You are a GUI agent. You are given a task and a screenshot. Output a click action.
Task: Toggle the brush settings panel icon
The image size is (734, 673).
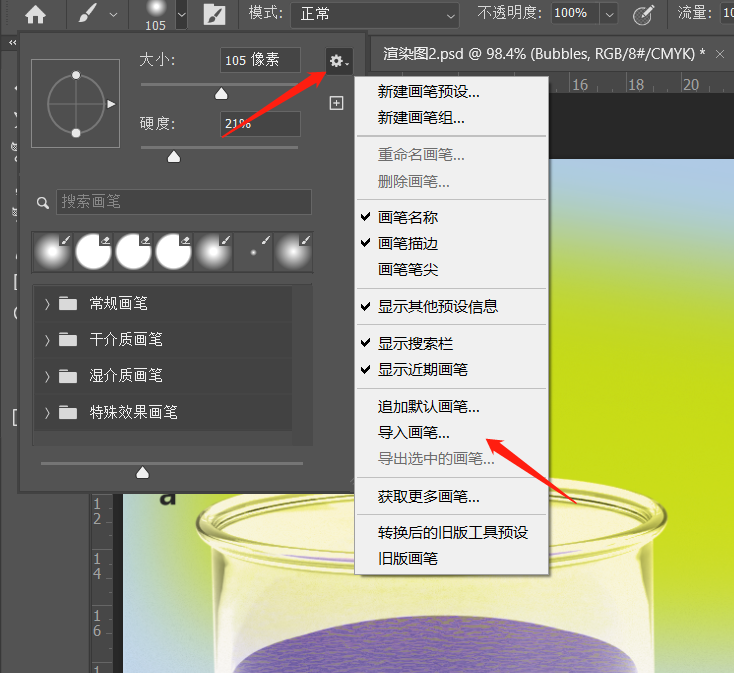point(214,15)
